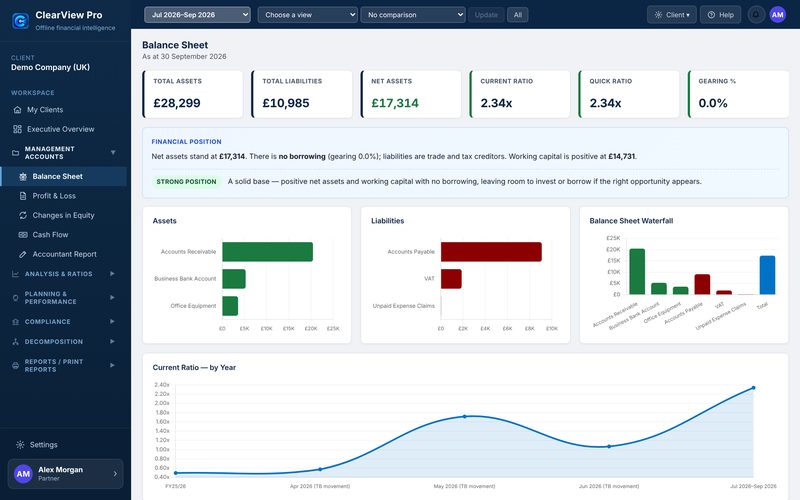Open the No comparison dropdown
The image size is (800, 500).
tap(413, 15)
